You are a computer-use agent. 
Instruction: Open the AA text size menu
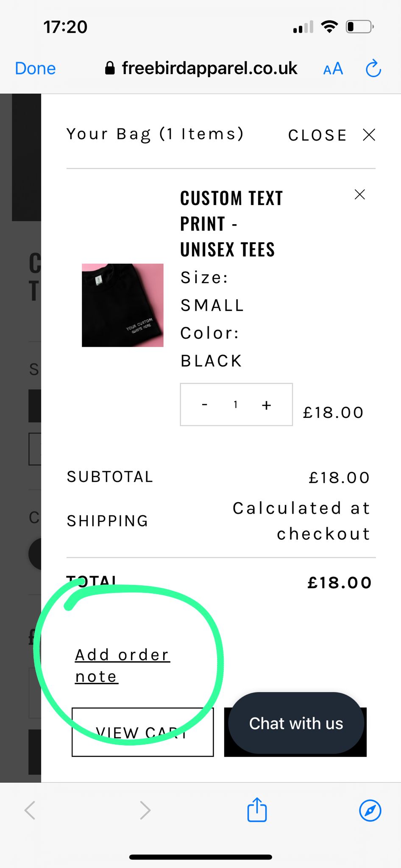coord(333,69)
